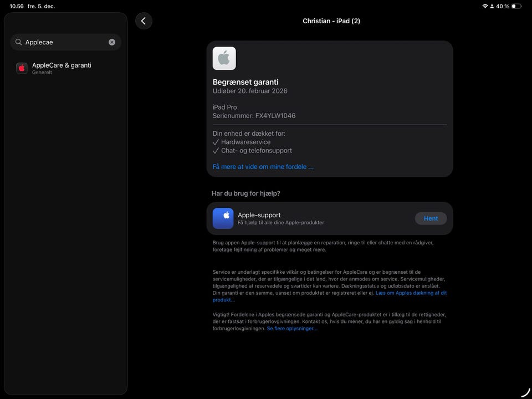Image resolution: width=532 pixels, height=399 pixels.
Task: Tap the person icon in status bar
Action: (492, 6)
